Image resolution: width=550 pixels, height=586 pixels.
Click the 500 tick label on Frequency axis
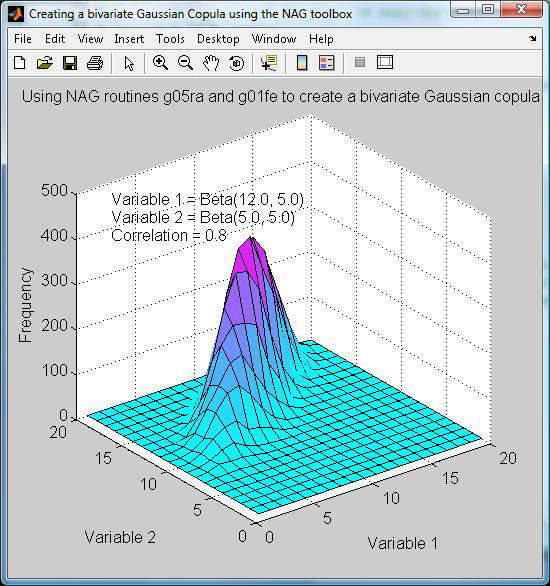click(x=54, y=190)
